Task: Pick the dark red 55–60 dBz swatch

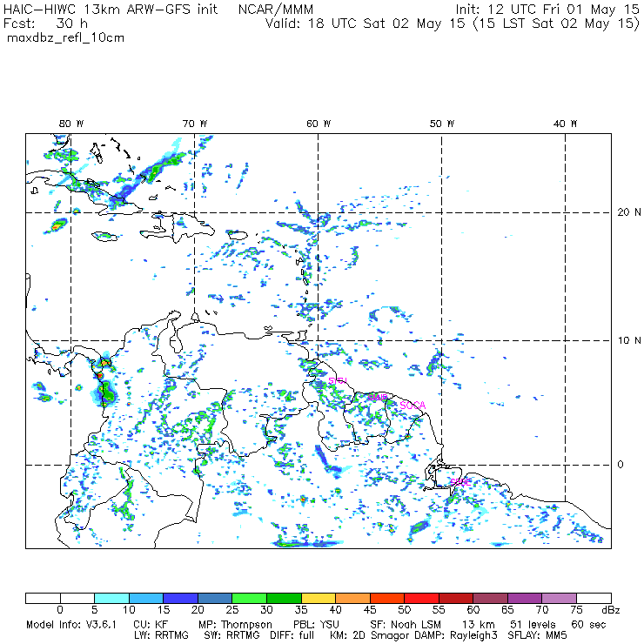Action: click(456, 598)
